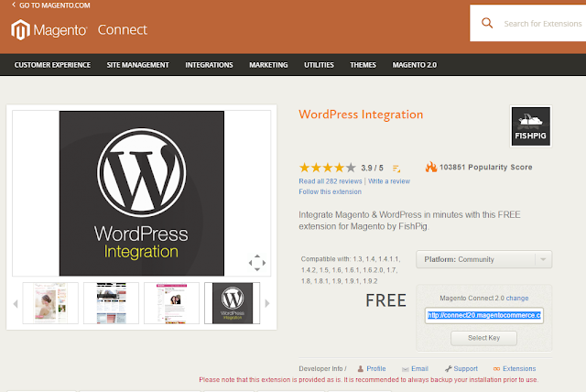Open the Platform: Community dropdown

[484, 259]
